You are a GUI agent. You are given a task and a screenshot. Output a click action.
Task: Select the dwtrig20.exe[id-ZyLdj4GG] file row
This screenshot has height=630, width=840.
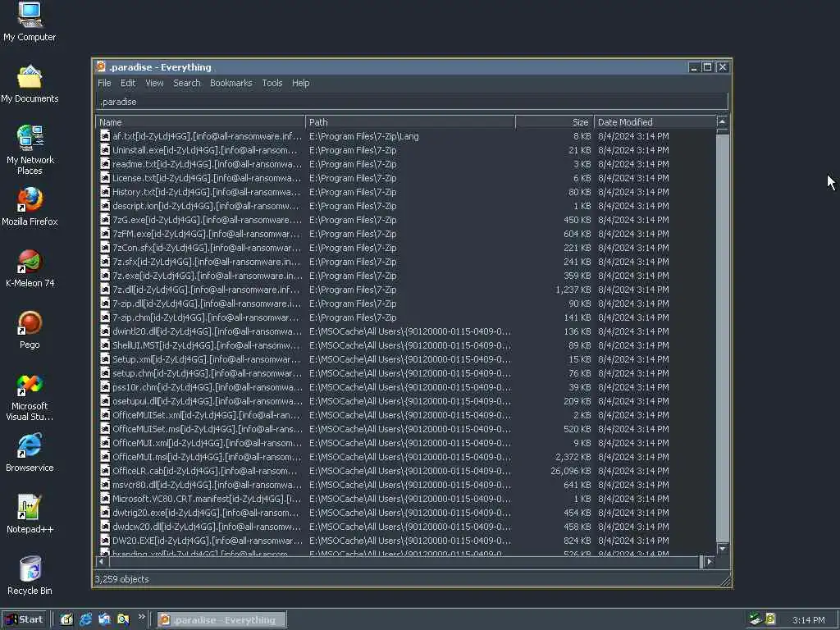coord(406,513)
